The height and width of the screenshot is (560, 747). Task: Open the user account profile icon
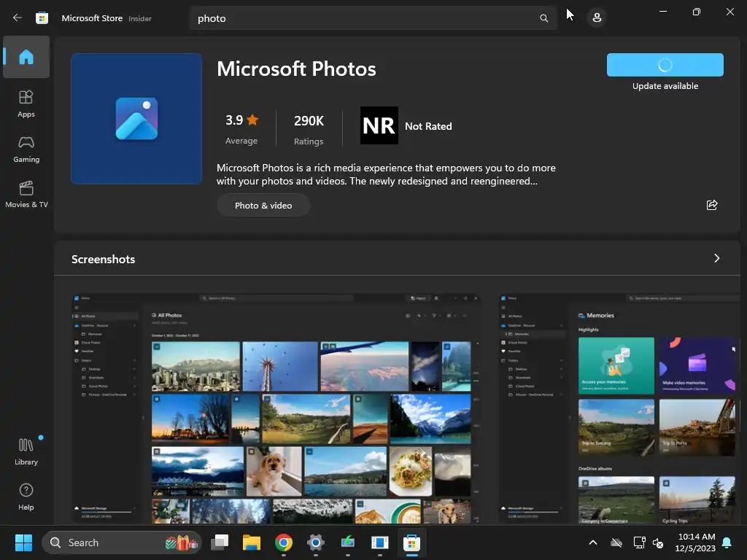pos(597,18)
